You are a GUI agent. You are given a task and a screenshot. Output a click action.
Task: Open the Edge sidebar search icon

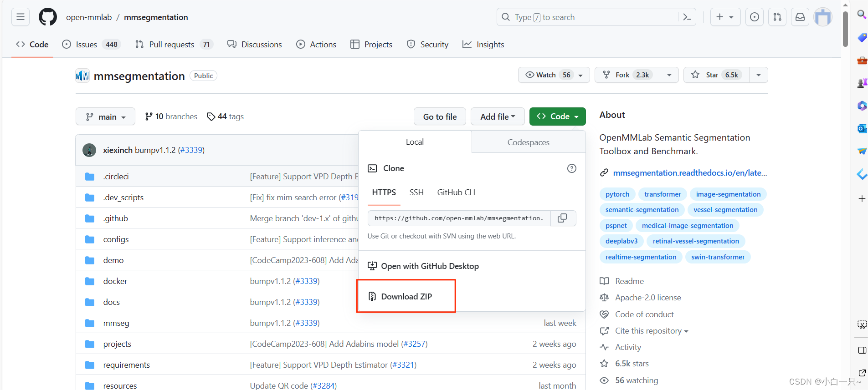(862, 15)
